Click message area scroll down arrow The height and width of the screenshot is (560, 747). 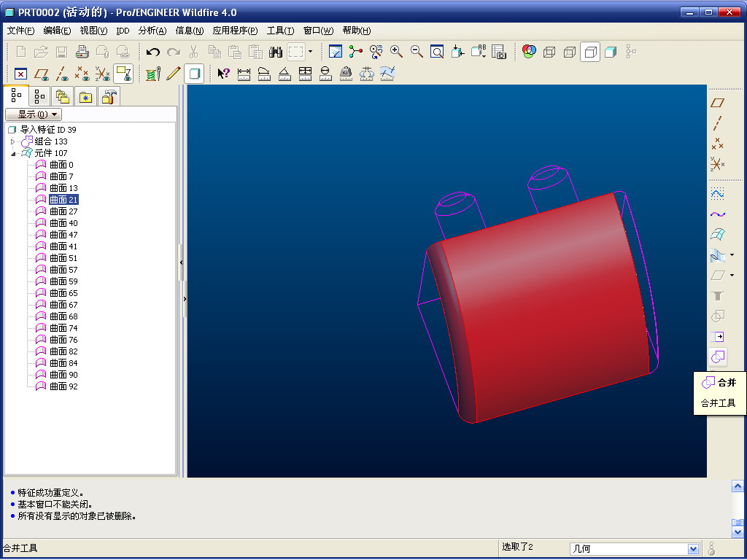click(x=738, y=532)
